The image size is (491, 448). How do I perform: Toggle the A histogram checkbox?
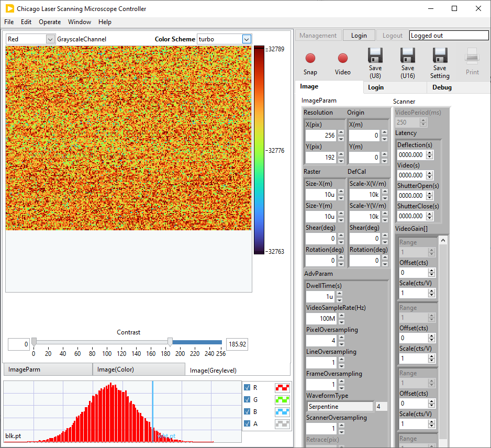pos(247,423)
